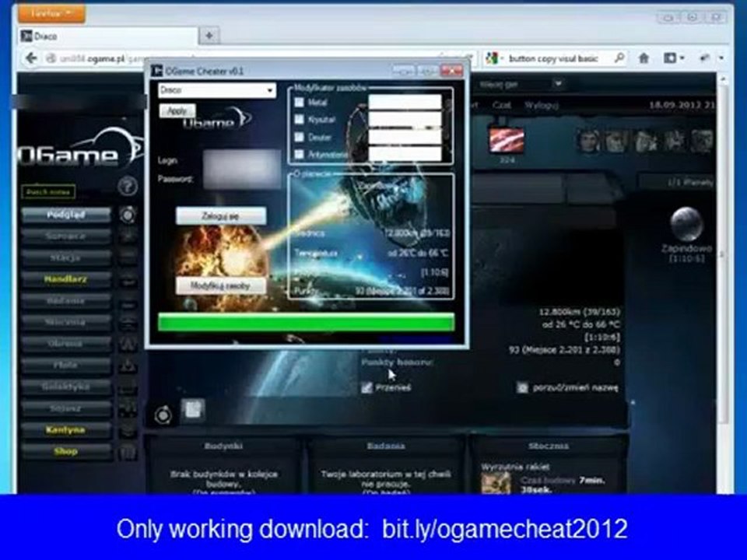Select the first officer portrait icon
The image size is (747, 560).
(588, 142)
